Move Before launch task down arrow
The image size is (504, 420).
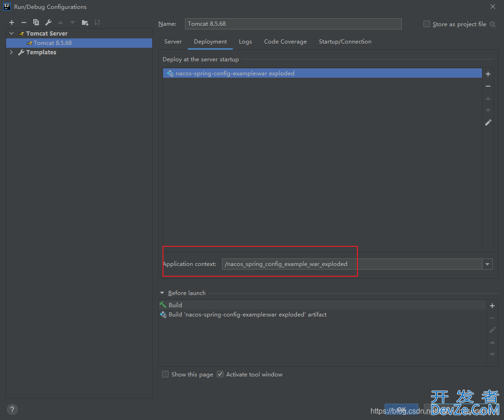(492, 354)
